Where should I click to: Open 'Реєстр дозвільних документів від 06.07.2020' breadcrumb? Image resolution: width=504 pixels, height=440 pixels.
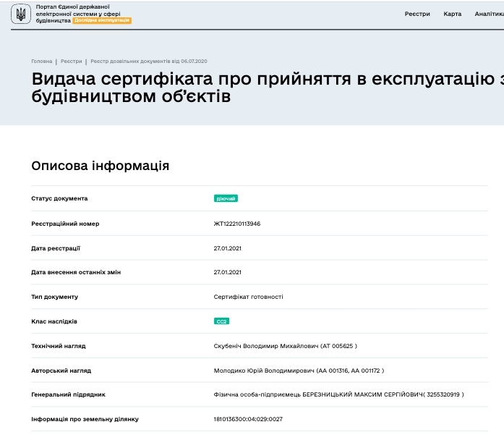(149, 61)
